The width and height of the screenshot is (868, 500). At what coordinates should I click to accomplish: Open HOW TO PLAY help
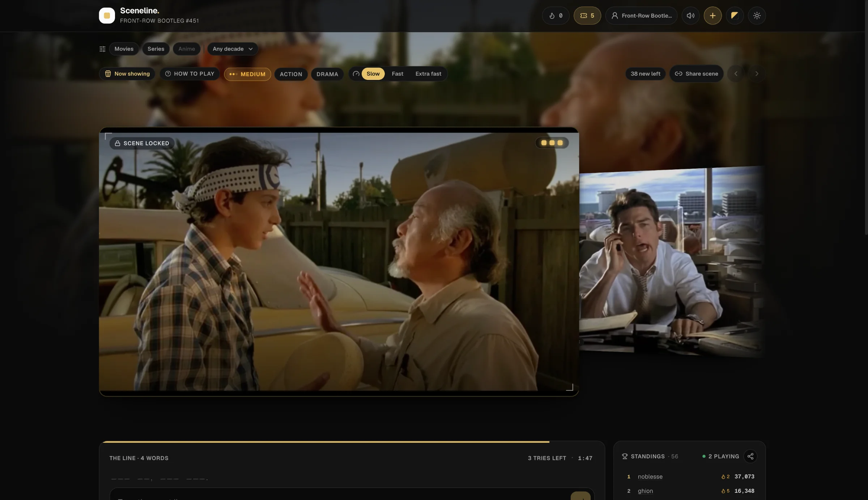click(190, 74)
